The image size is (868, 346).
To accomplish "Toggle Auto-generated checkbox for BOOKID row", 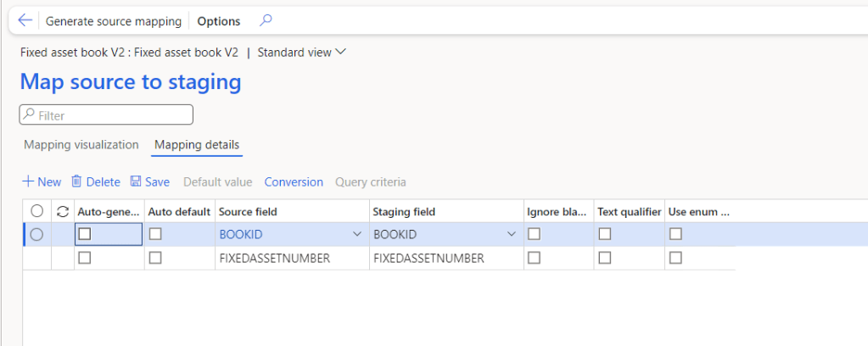I will coord(85,235).
